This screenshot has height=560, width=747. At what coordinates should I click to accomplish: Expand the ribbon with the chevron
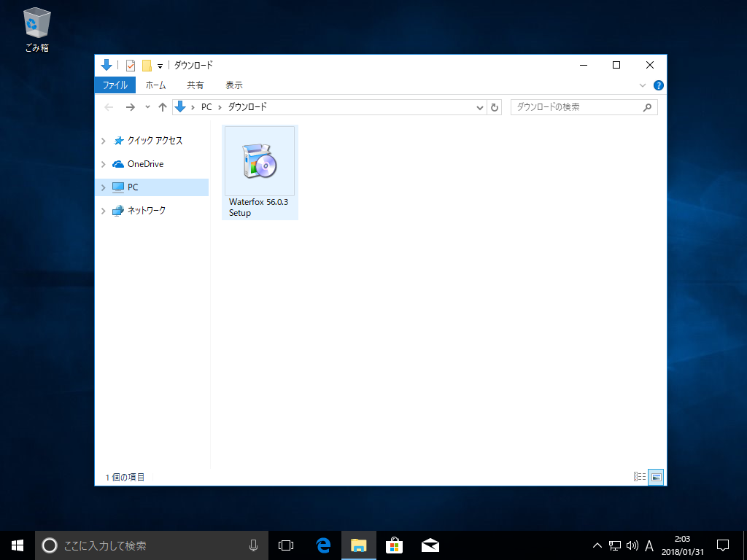coord(642,85)
